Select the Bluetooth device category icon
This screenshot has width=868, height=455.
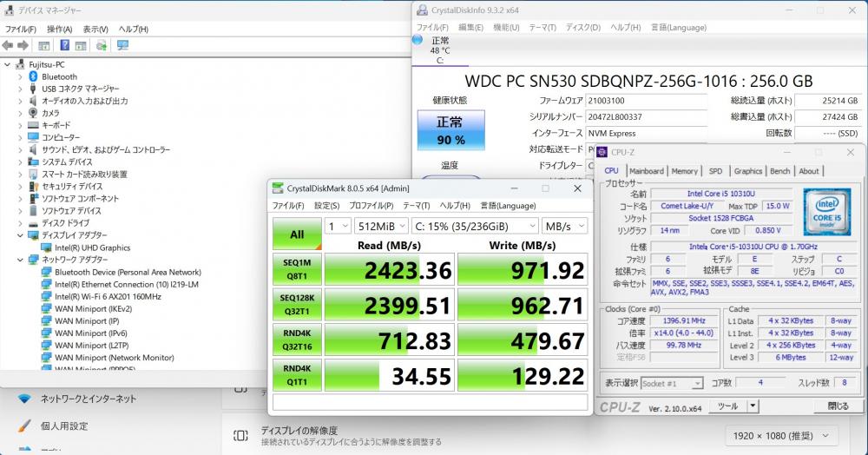point(33,76)
